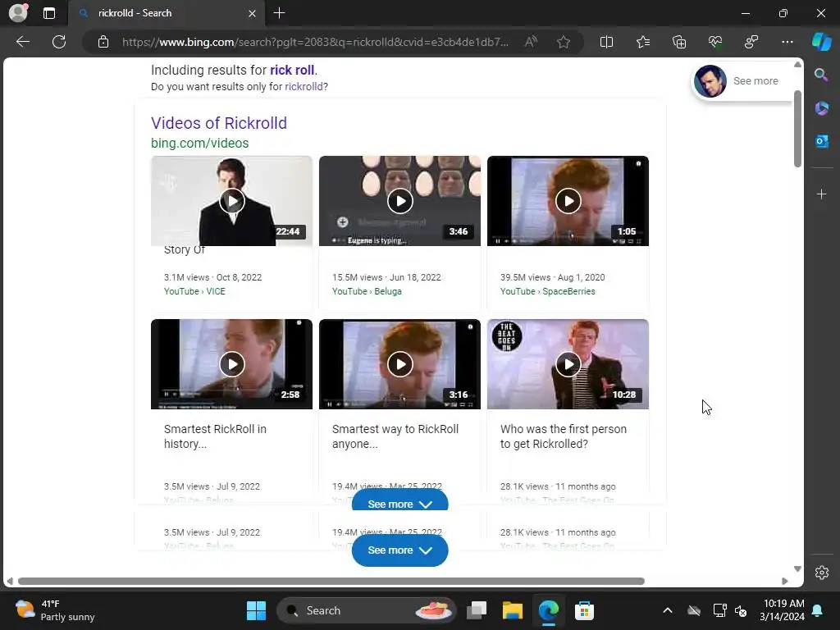Viewport: 840px width, 630px height.
Task: Open split screen icon in toolbar
Action: click(606, 42)
